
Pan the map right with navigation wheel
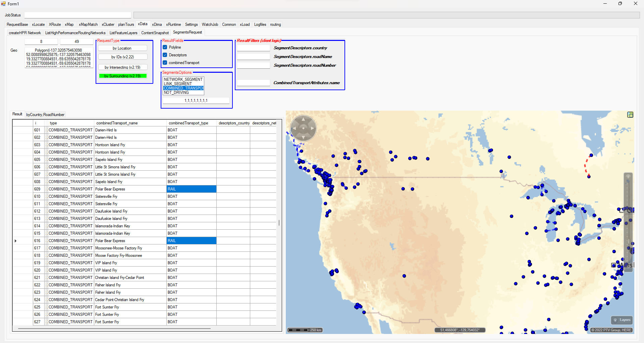pos(312,128)
